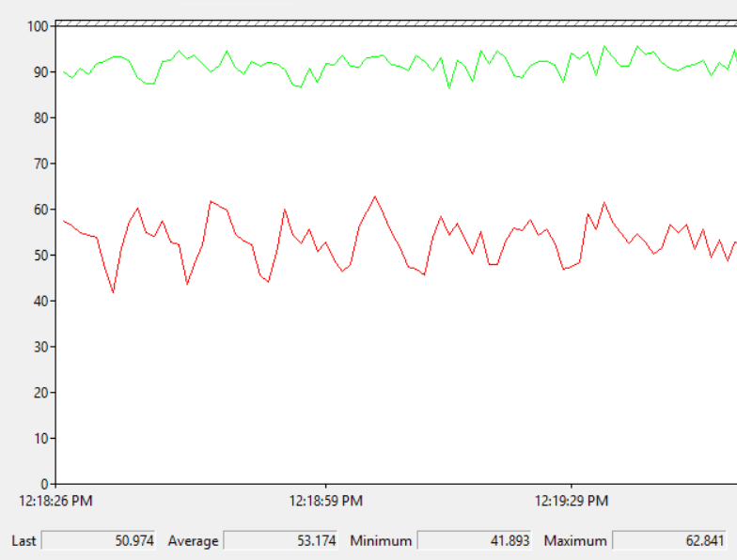This screenshot has width=737, height=560.
Task: Click the 100 label on vertical axis
Action: pos(38,26)
